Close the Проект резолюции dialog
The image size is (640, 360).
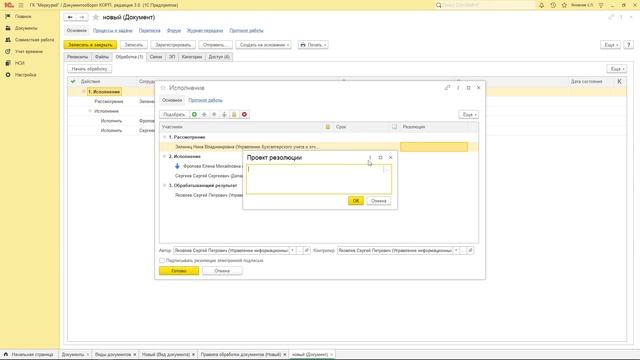(x=391, y=158)
